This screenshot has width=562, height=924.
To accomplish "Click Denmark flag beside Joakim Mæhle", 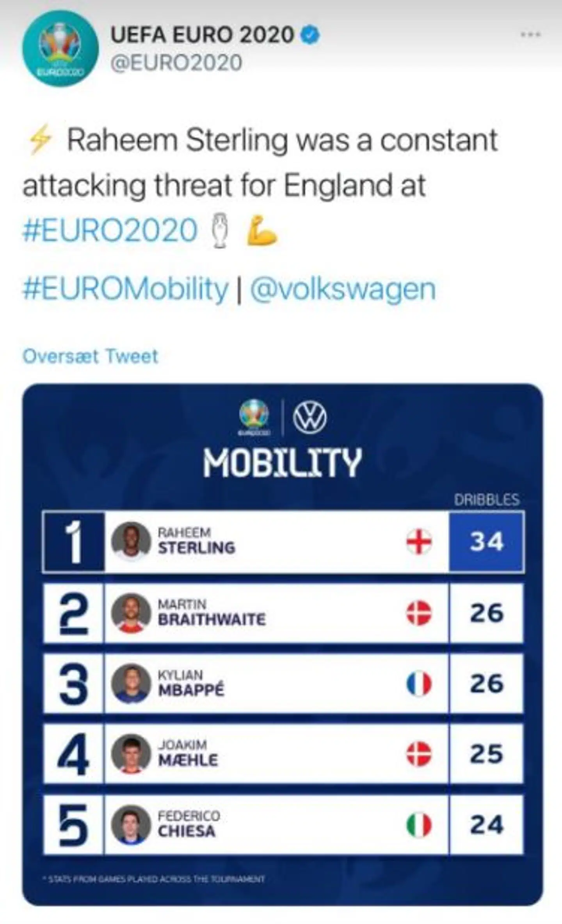I will (419, 754).
